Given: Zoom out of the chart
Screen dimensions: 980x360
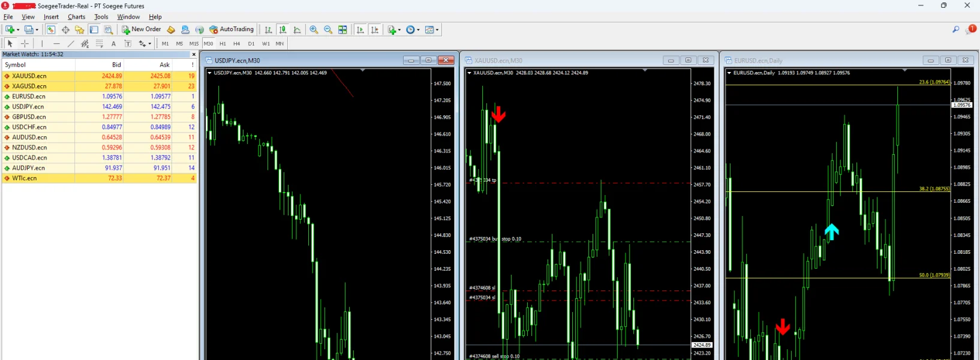Looking at the screenshot, I should pos(328,29).
